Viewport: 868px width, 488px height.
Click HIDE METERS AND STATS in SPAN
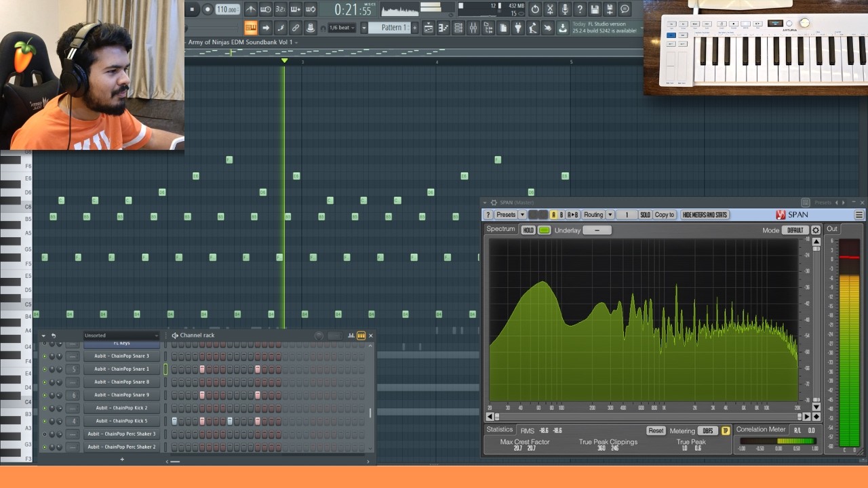[x=705, y=215]
